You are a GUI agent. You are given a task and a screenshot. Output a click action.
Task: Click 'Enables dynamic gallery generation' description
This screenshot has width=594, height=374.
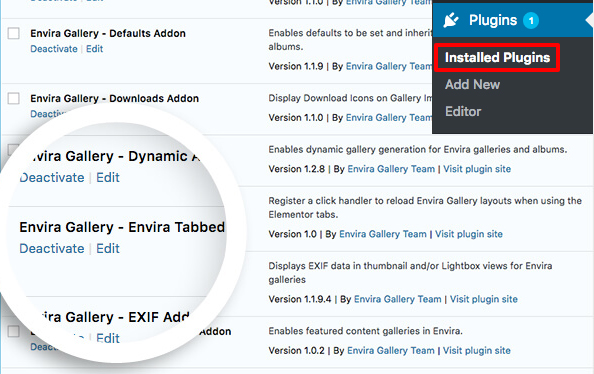pos(417,150)
